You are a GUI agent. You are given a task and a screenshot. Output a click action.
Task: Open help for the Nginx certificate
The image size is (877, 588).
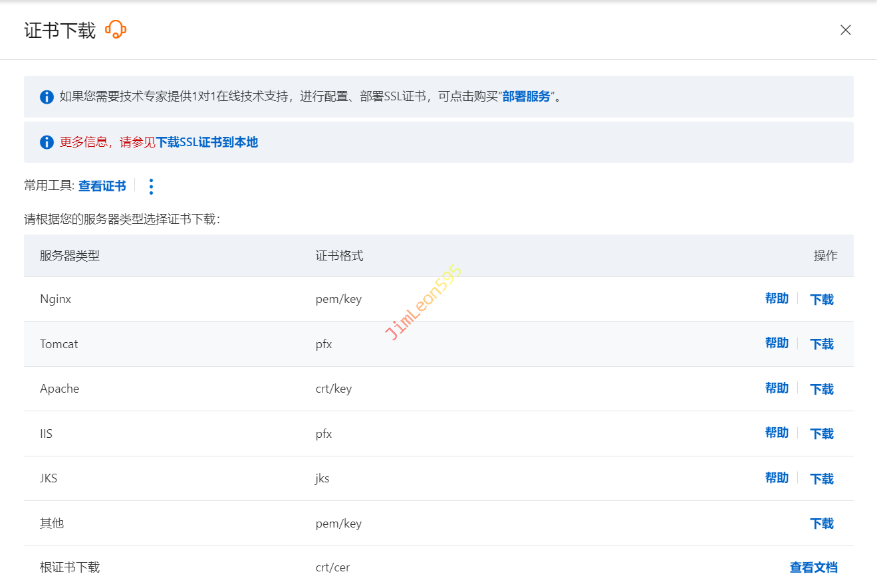click(776, 299)
